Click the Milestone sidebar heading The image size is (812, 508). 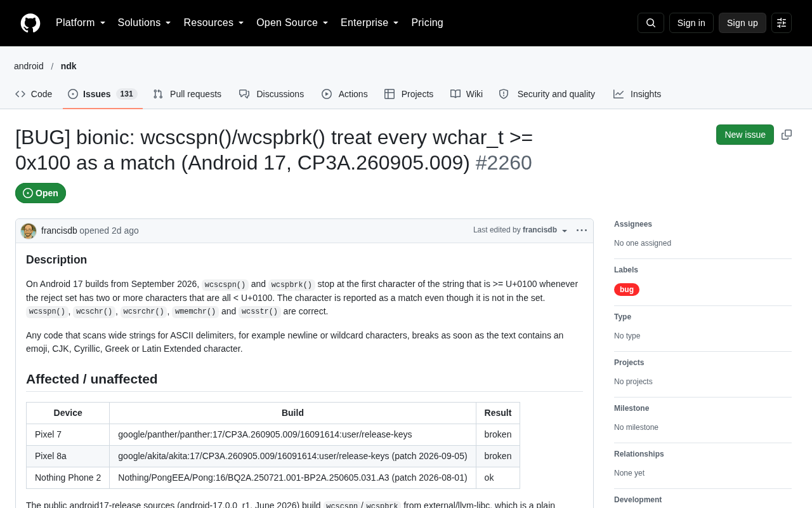632,408
